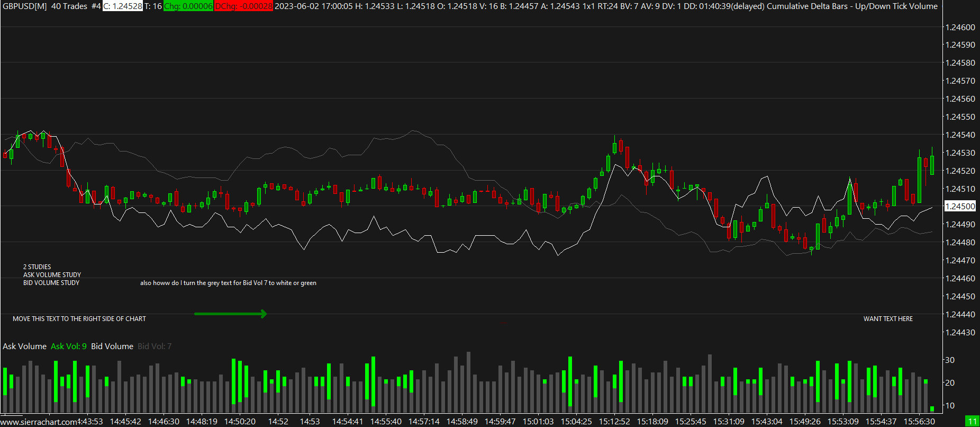Image resolution: width=980 pixels, height=427 pixels.
Task: Click the low value 'L: 1.24518'
Action: 415,6
